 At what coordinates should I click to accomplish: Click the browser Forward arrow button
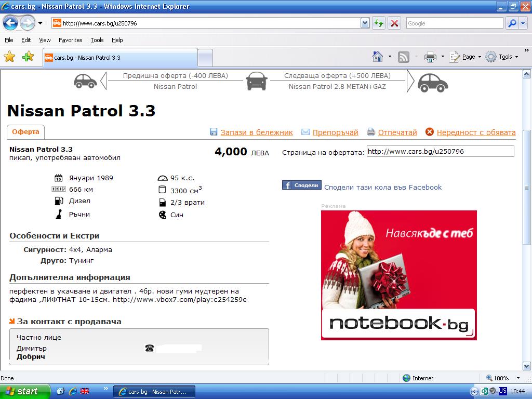pyautogui.click(x=27, y=23)
